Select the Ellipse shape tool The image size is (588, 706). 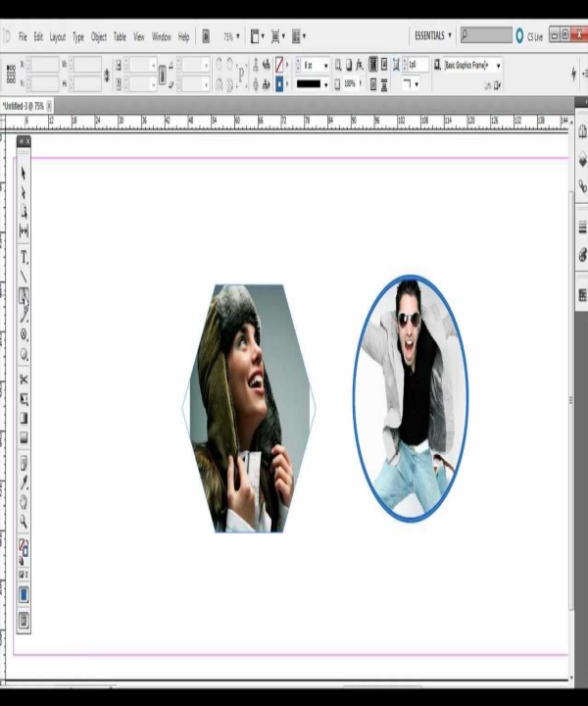(24, 354)
